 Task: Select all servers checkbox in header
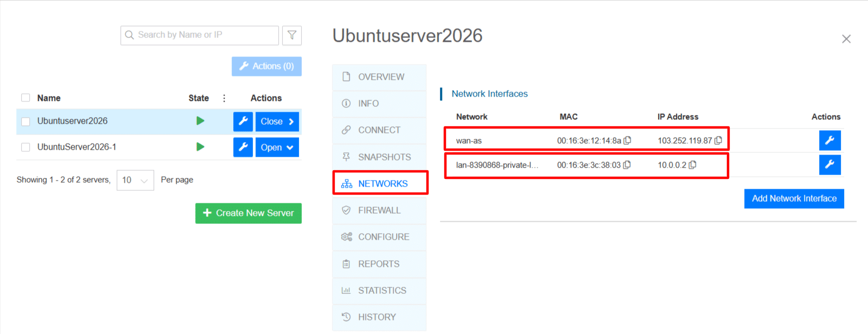pyautogui.click(x=25, y=98)
